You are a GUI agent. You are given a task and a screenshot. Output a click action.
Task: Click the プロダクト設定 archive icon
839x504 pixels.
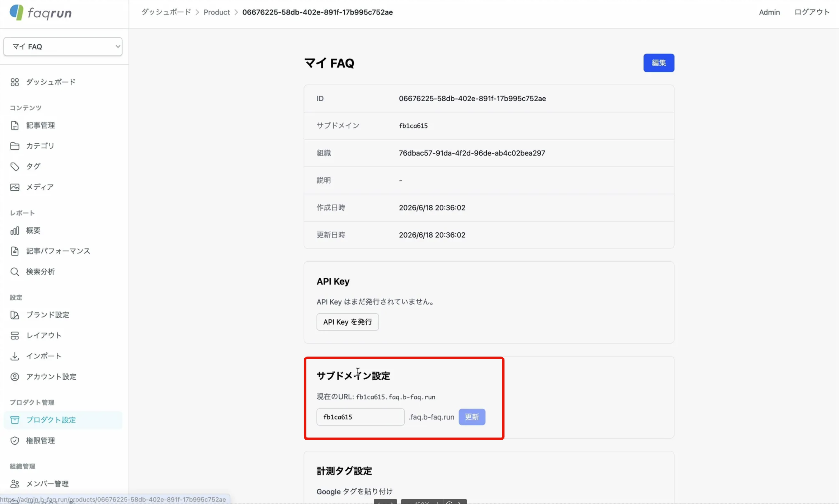point(15,420)
